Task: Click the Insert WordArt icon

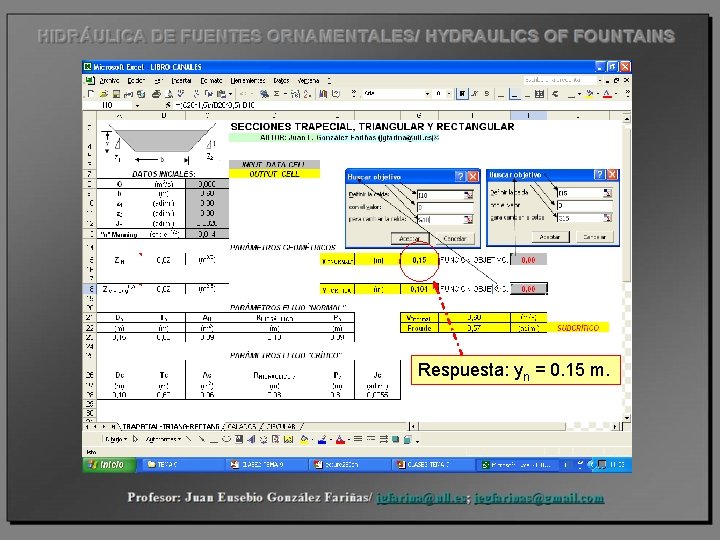Action: pos(251,439)
